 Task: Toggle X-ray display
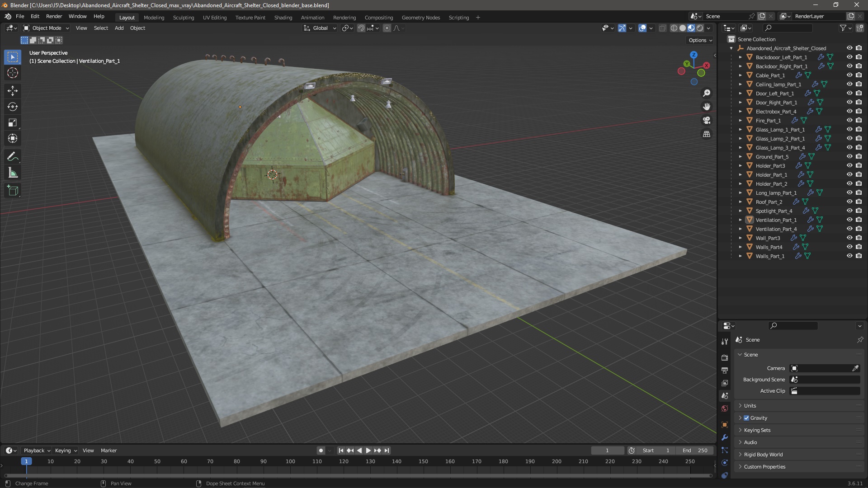coord(662,28)
